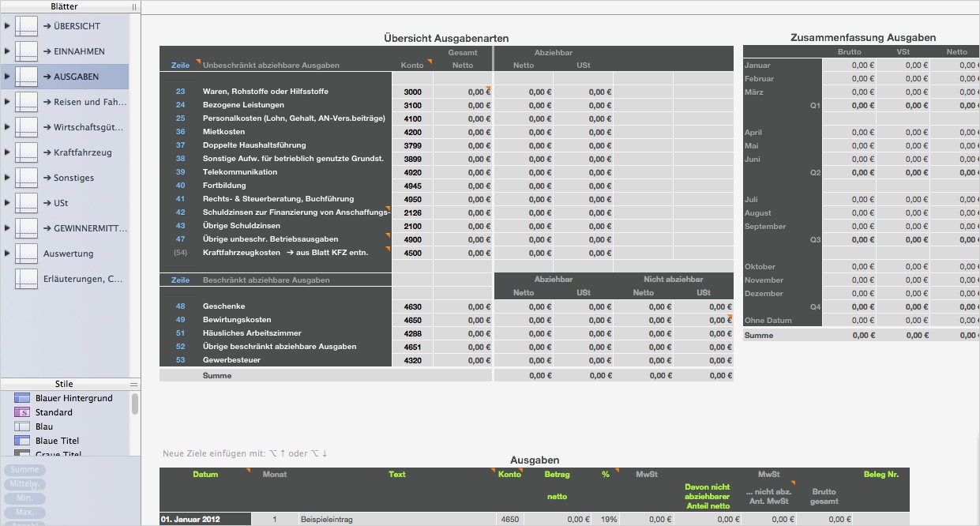
Task: Choose the Standard style icon
Action: point(22,412)
